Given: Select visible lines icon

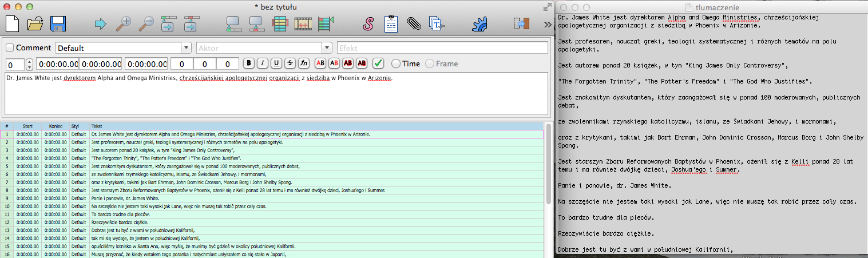Looking at the screenshot, I should [279, 24].
